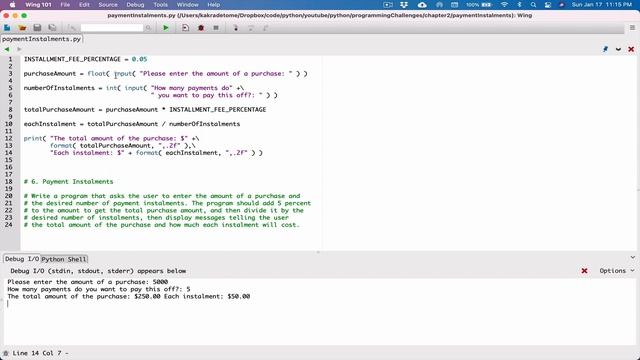Screen dimensions: 640x360
Task: Click the "# 6. Payment Instalments" comment
Action: coord(68,182)
